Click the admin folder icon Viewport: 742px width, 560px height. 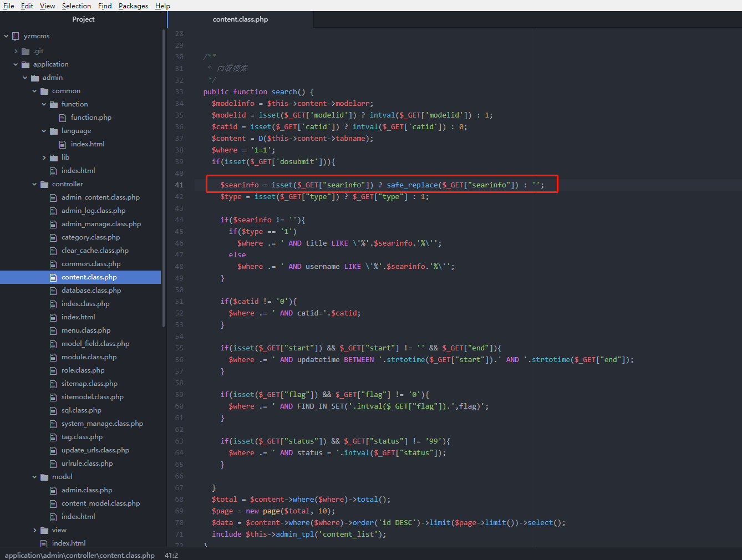[x=35, y=78]
